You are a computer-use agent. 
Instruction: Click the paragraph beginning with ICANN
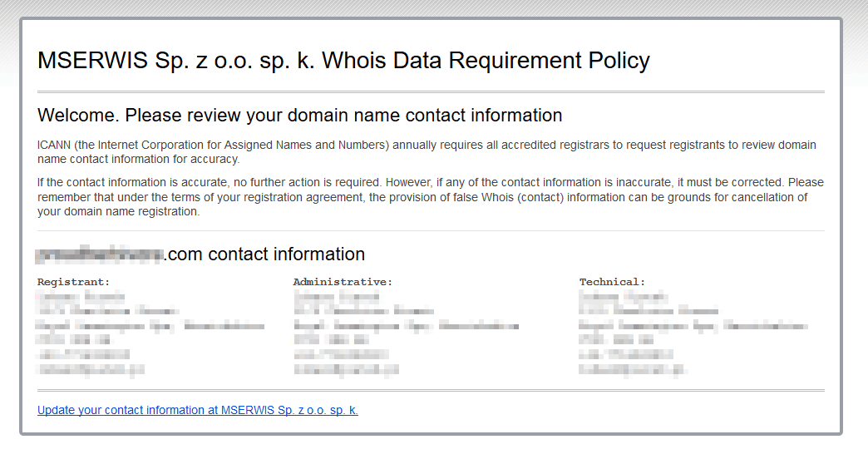(x=427, y=151)
